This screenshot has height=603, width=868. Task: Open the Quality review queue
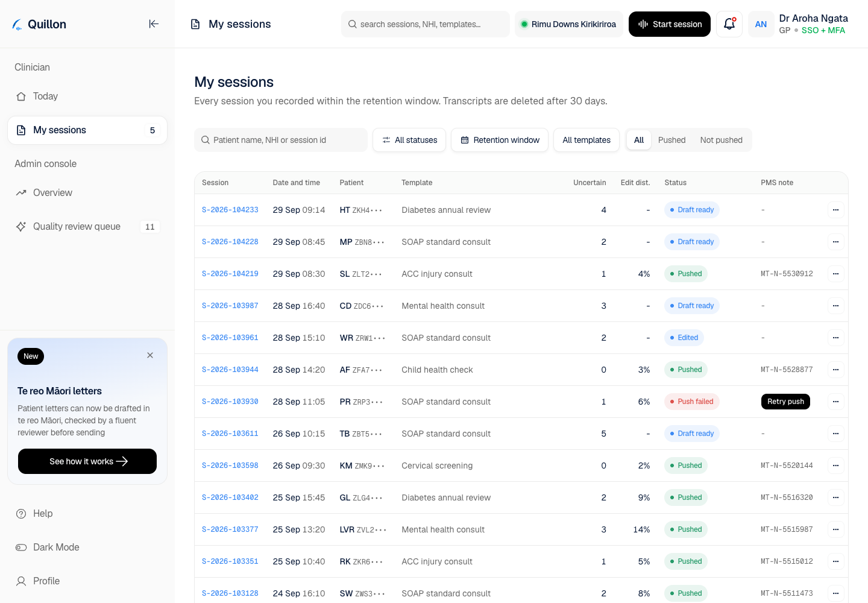click(87, 227)
